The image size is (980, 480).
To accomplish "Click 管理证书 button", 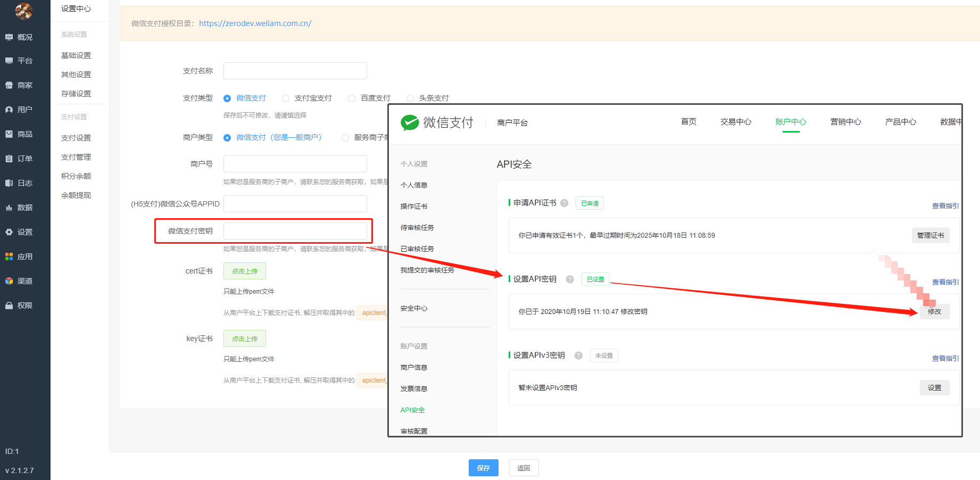I will coord(931,235).
